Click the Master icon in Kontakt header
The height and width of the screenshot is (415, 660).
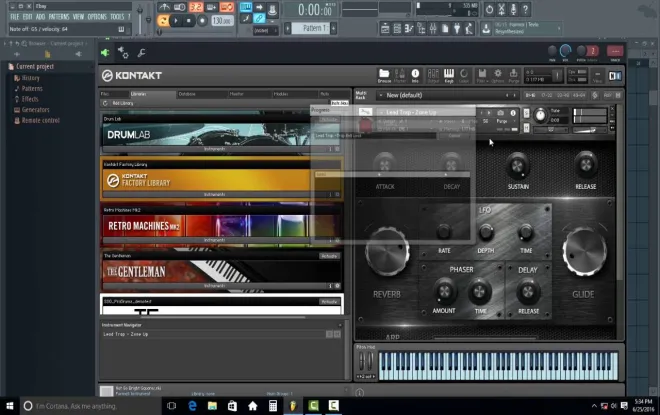tap(400, 75)
